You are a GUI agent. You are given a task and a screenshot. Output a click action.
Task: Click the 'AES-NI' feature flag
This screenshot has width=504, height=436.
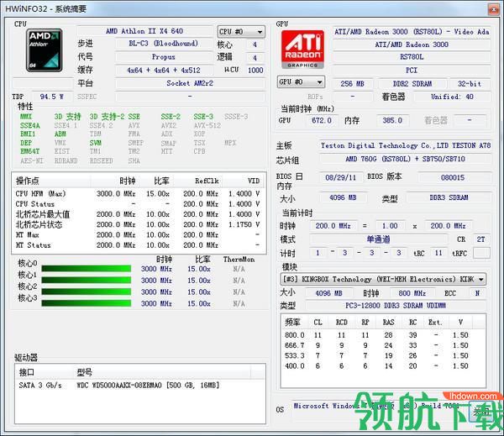[32, 160]
